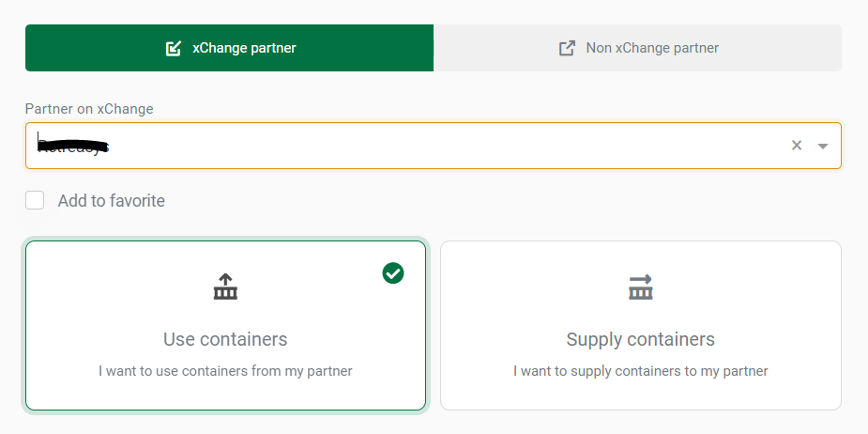Click "I want to supply containers to my partner"
The width and height of the screenshot is (868, 434).
click(x=641, y=371)
